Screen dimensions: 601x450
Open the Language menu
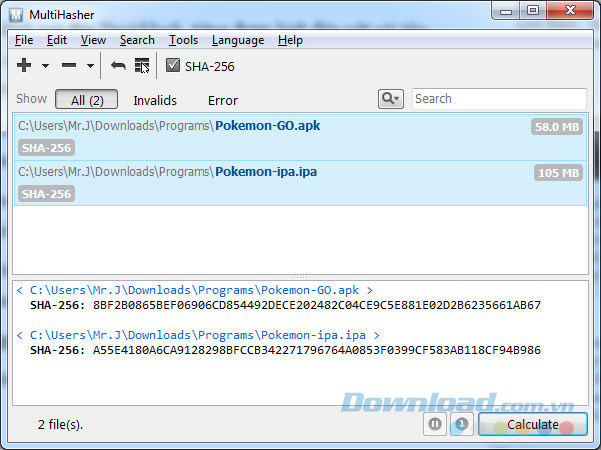click(238, 40)
